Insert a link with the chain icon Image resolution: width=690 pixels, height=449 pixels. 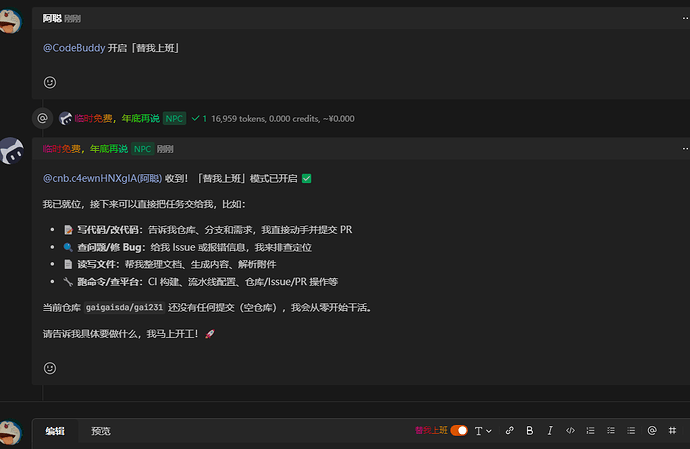click(510, 431)
